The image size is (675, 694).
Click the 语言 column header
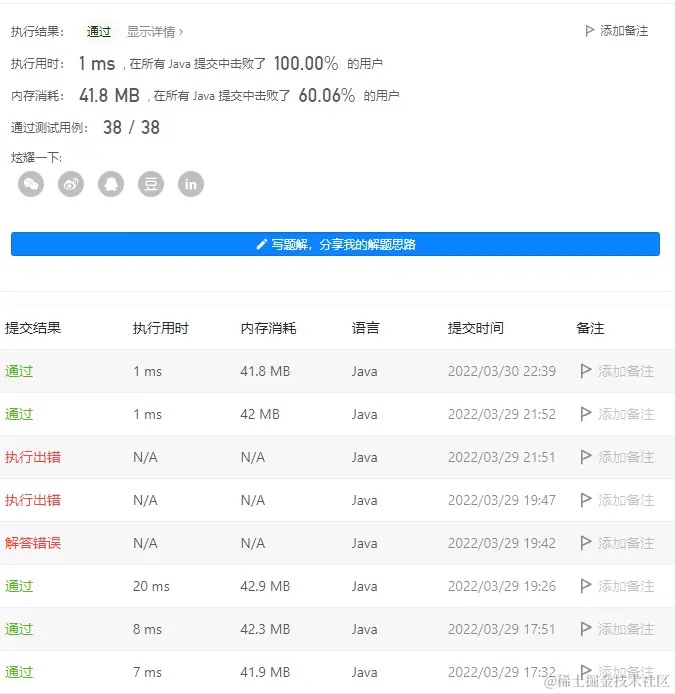tap(366, 328)
